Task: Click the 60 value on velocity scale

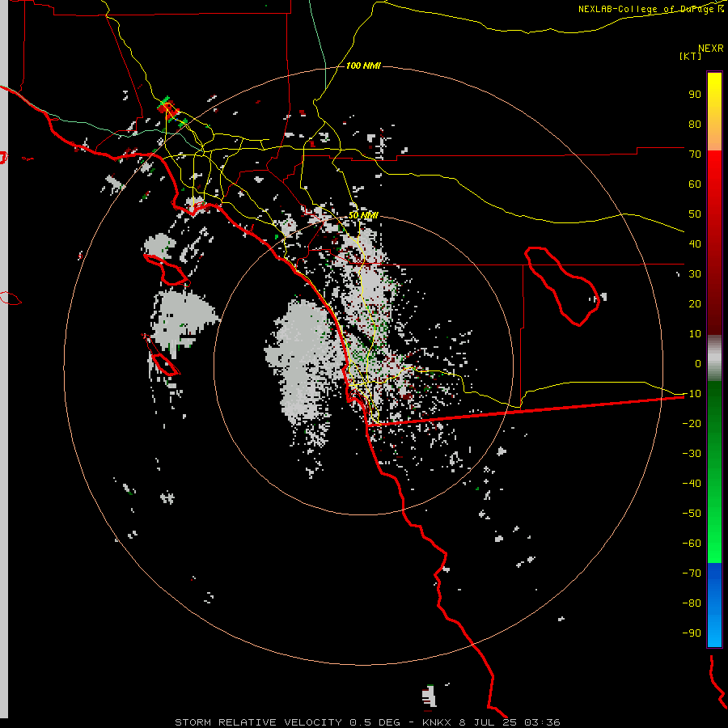Action: tap(695, 184)
